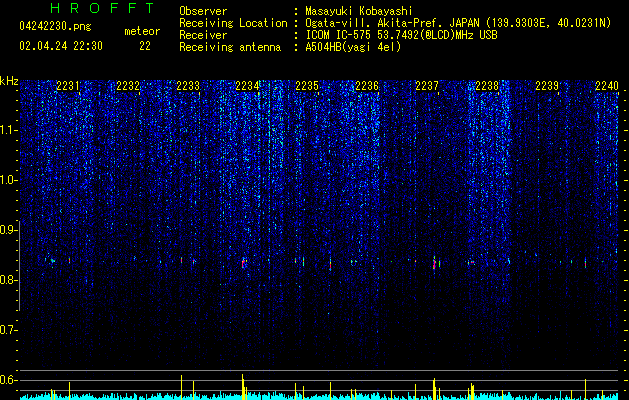Select the Ogata-vill. Akita-Pref. JAPAN location text
Image resolution: width=629 pixels, height=400 pixels.
[x=458, y=23]
